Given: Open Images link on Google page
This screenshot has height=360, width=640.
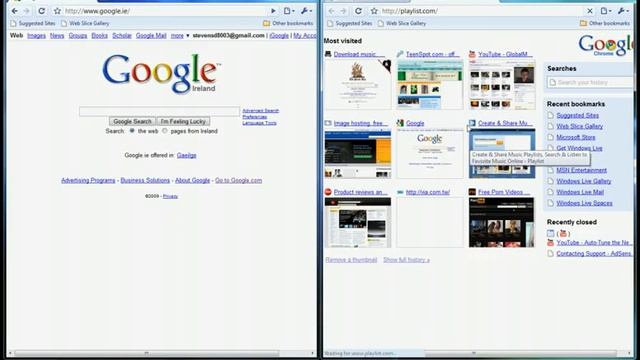Looking at the screenshot, I should [36, 36].
